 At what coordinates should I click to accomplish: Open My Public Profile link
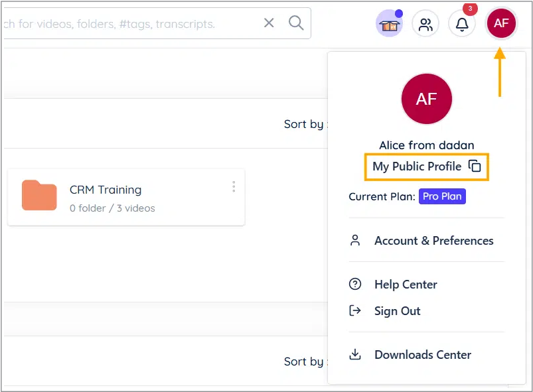tap(417, 166)
